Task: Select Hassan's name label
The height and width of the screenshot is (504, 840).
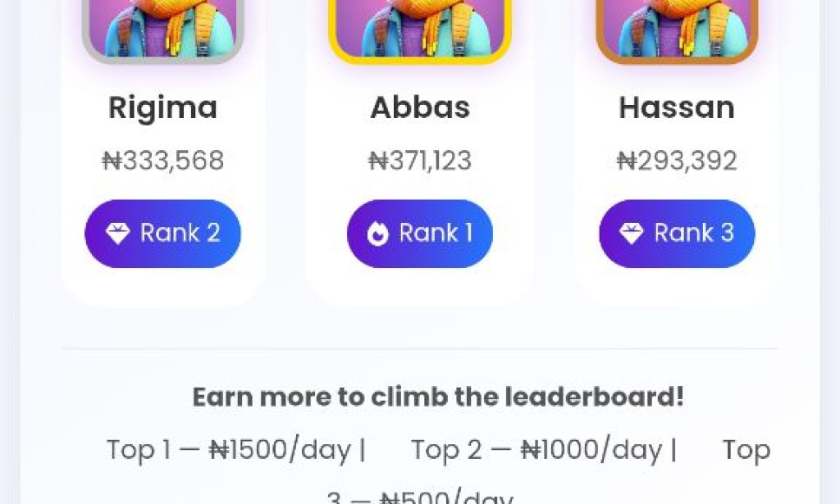Action: [x=676, y=107]
